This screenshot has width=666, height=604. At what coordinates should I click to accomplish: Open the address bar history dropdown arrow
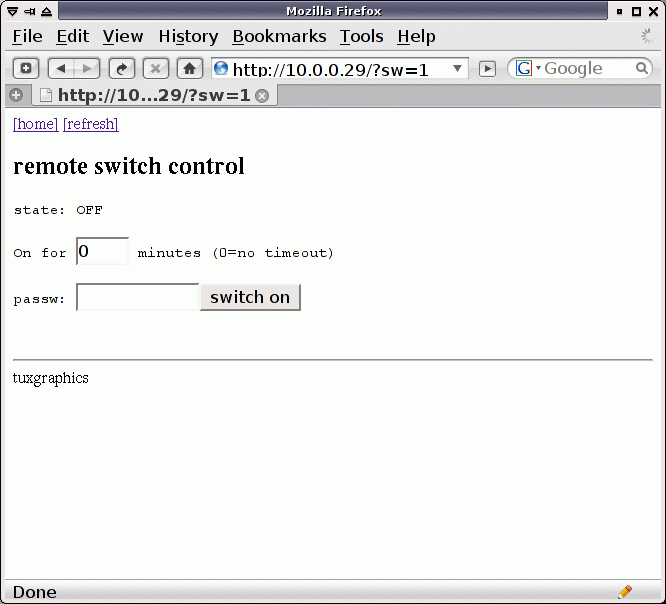click(x=457, y=68)
